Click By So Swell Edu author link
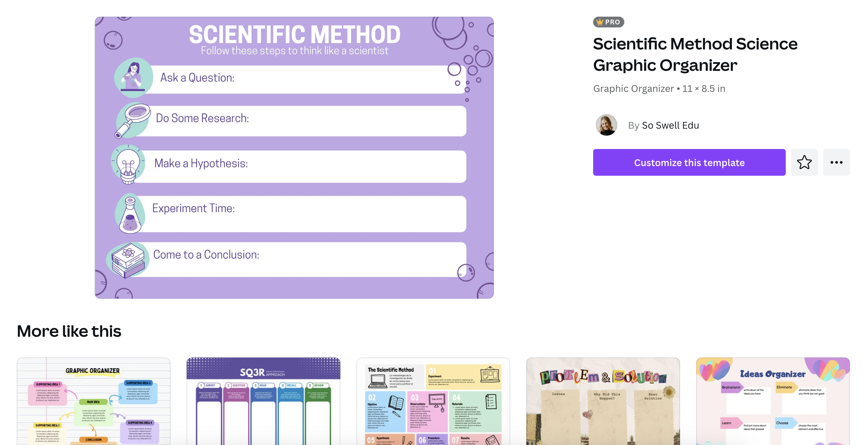The width and height of the screenshot is (868, 445). [x=670, y=125]
